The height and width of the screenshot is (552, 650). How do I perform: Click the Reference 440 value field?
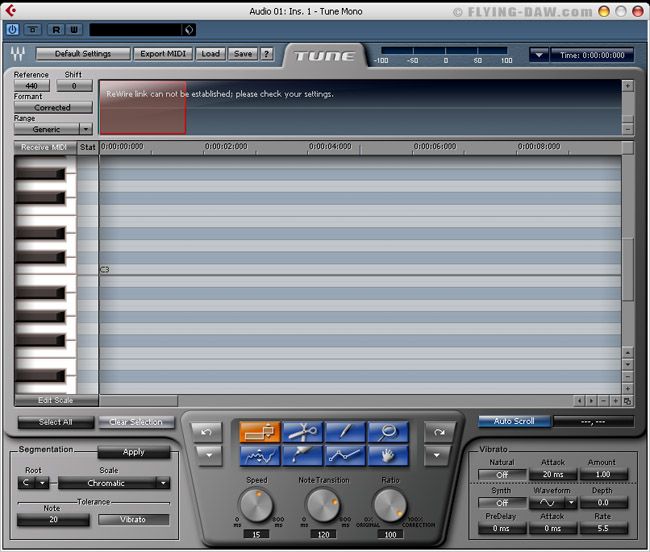[x=32, y=86]
